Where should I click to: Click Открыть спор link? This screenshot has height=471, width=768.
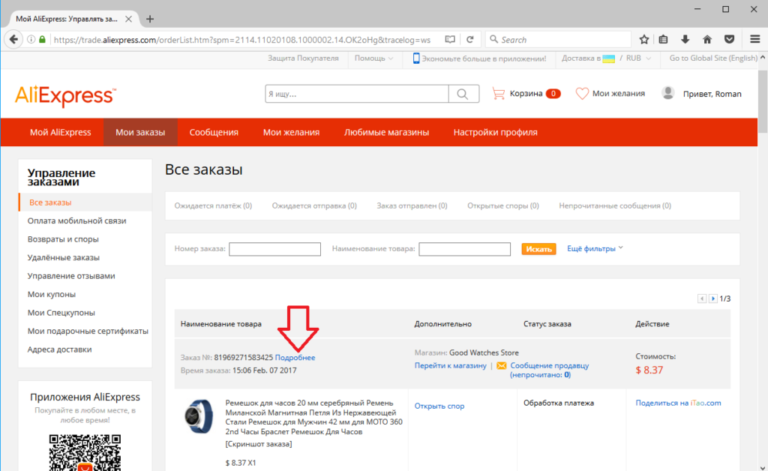[439, 406]
